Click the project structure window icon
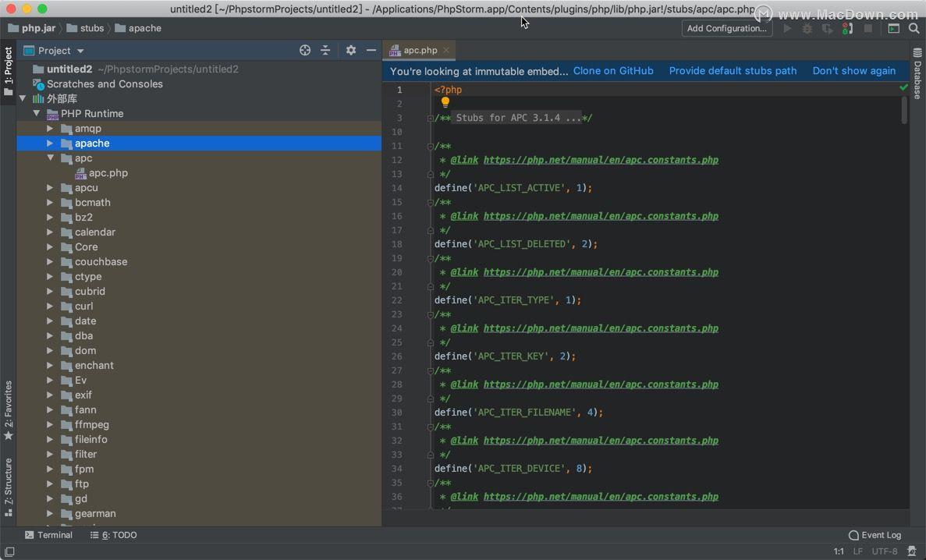This screenshot has height=560, width=926. (x=893, y=28)
